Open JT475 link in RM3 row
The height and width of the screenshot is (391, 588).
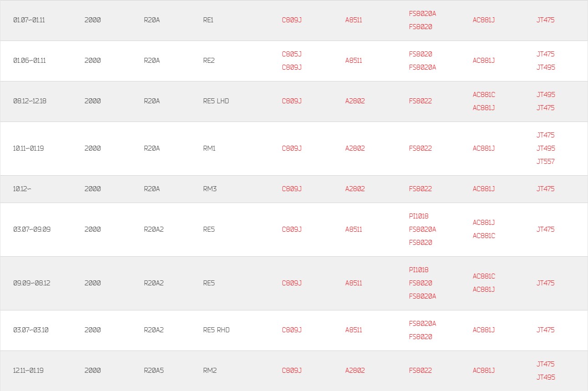click(x=545, y=189)
